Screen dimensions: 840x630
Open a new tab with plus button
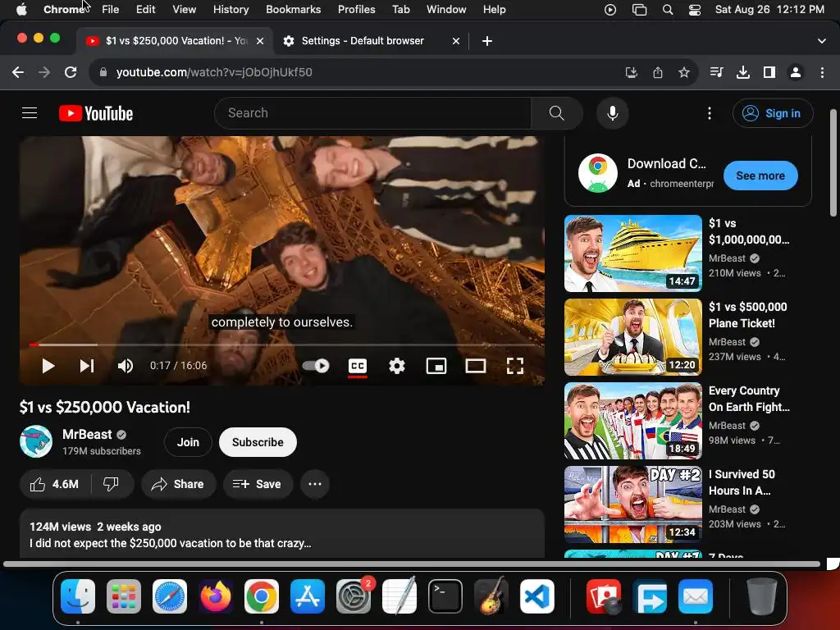[x=487, y=41]
